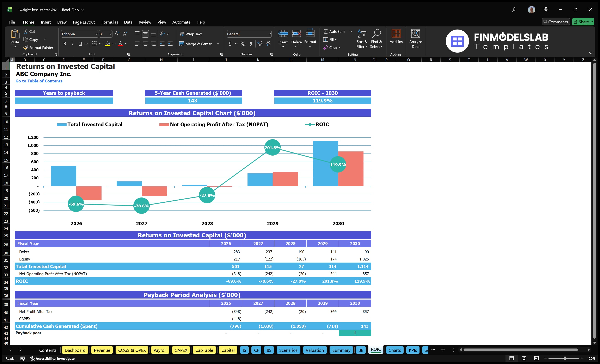600x364 pixels.
Task: Toggle Wrap Text on
Action: click(x=191, y=34)
